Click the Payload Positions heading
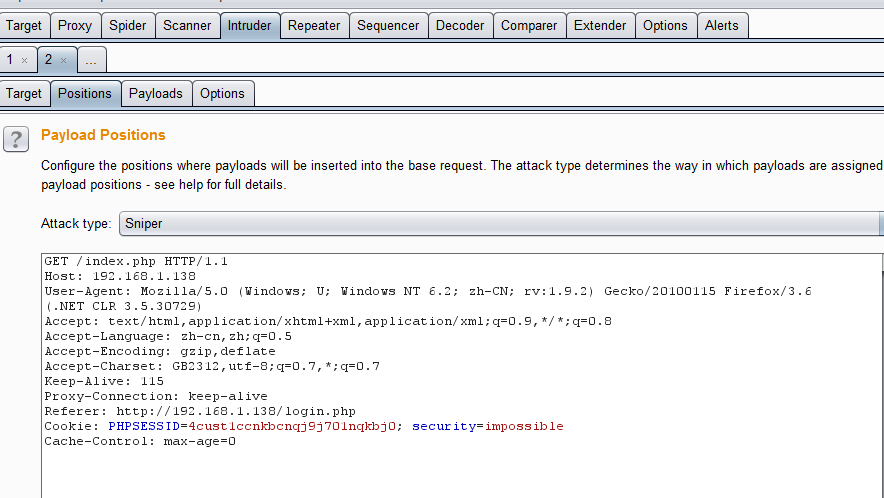Image resolution: width=884 pixels, height=498 pixels. tap(103, 135)
